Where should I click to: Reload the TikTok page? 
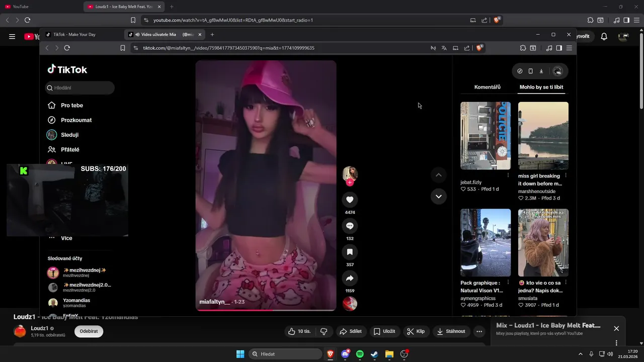[67, 48]
